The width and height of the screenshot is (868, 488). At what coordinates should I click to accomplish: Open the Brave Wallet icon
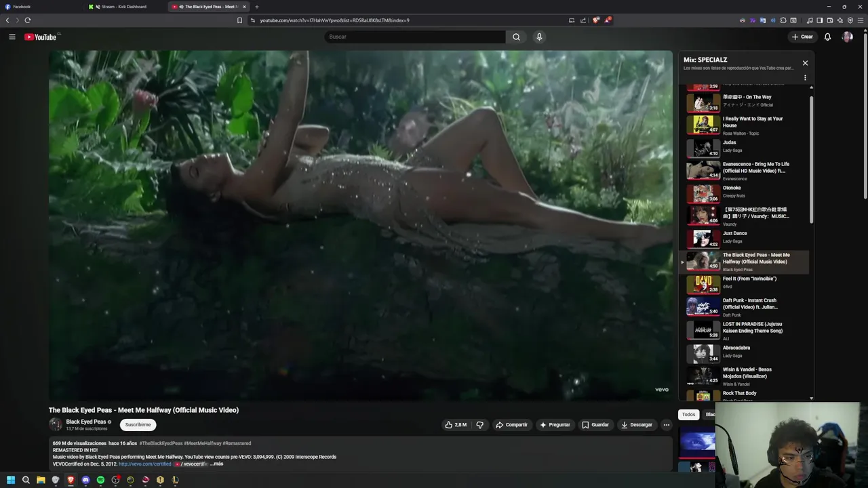tap(830, 20)
